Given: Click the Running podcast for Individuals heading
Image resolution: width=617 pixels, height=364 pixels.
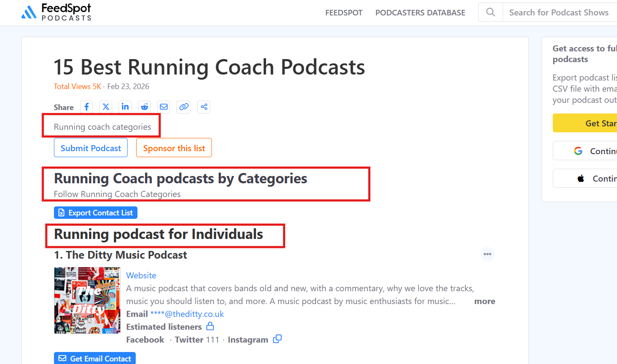Looking at the screenshot, I should click(x=158, y=234).
